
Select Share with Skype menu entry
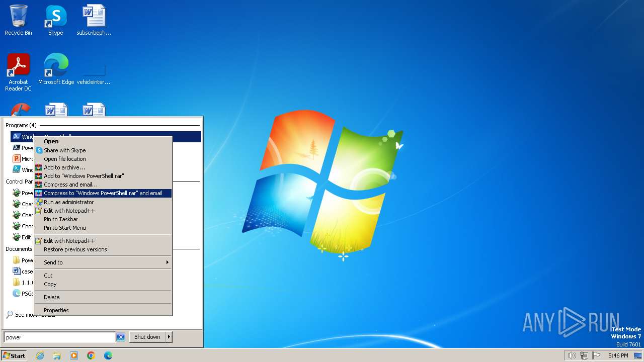pos(103,150)
